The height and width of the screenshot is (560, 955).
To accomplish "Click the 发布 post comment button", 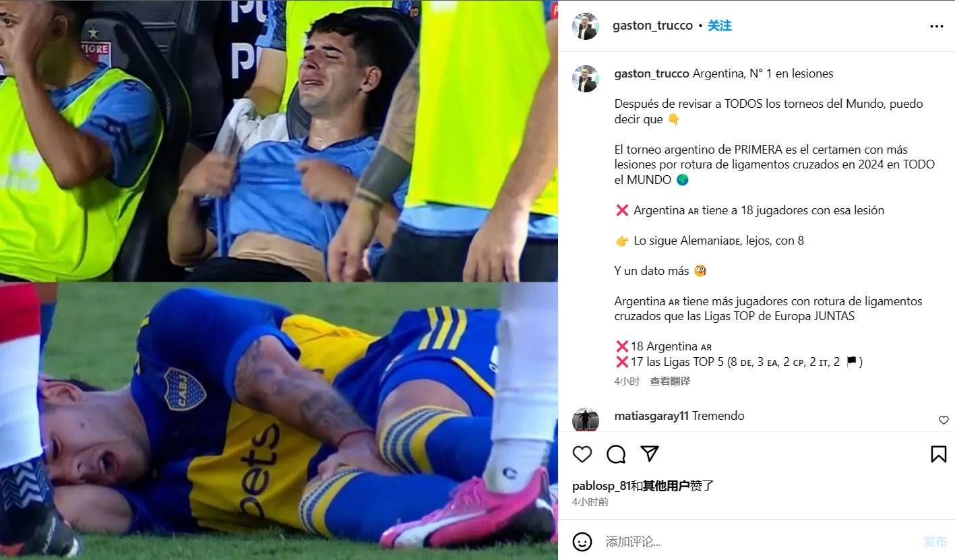I will 935,542.
